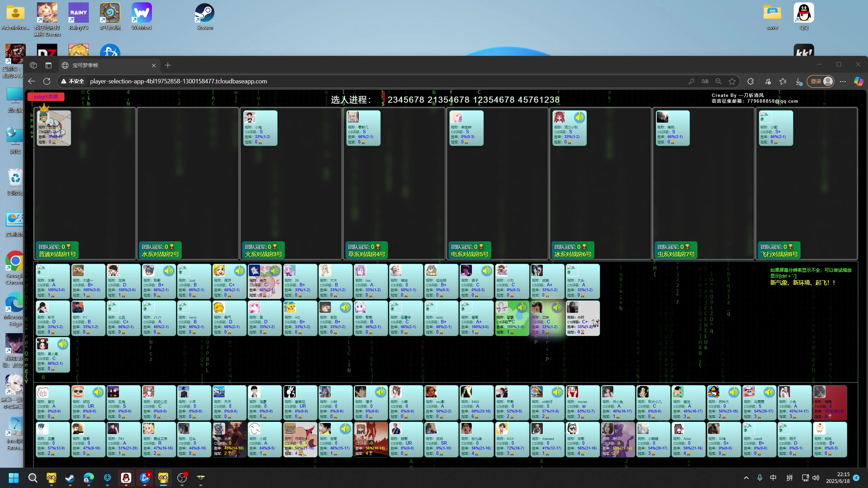Click the 登录 profile button
The height and width of the screenshot is (488, 868).
(821, 81)
